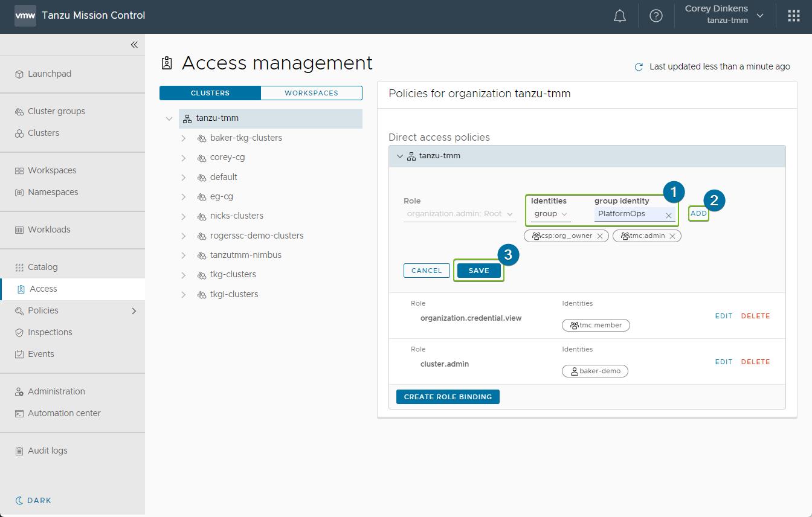Click ADD to add the identity
Viewport: 812px width, 517px height.
(x=698, y=214)
